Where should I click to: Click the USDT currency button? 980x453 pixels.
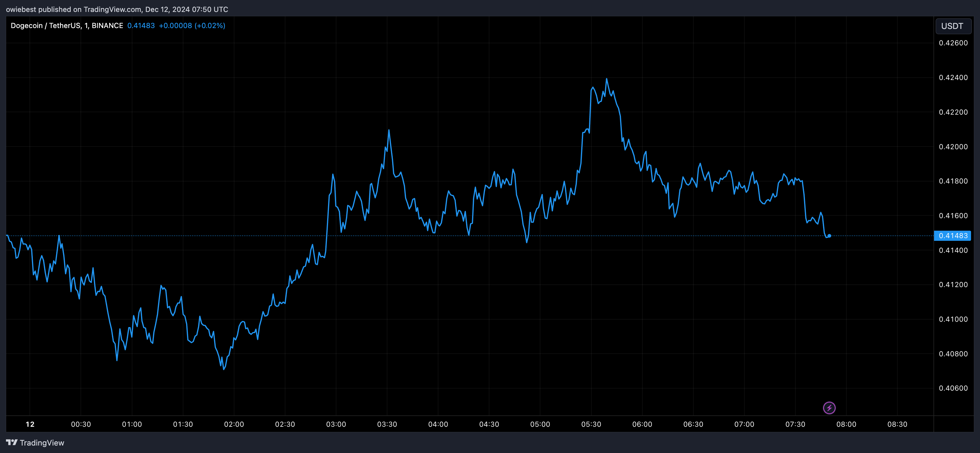tap(953, 26)
